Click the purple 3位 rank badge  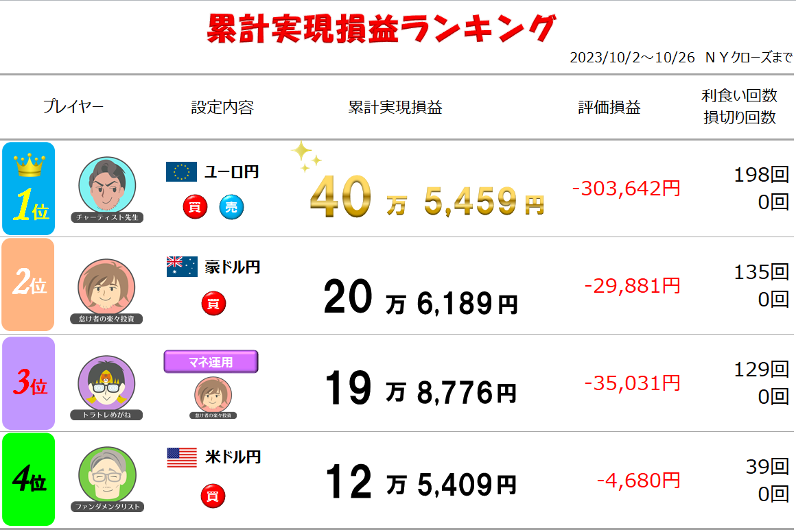coord(28,383)
